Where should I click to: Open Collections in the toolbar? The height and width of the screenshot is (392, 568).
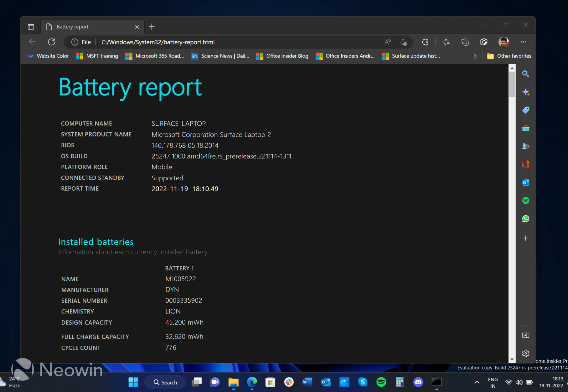pos(465,42)
